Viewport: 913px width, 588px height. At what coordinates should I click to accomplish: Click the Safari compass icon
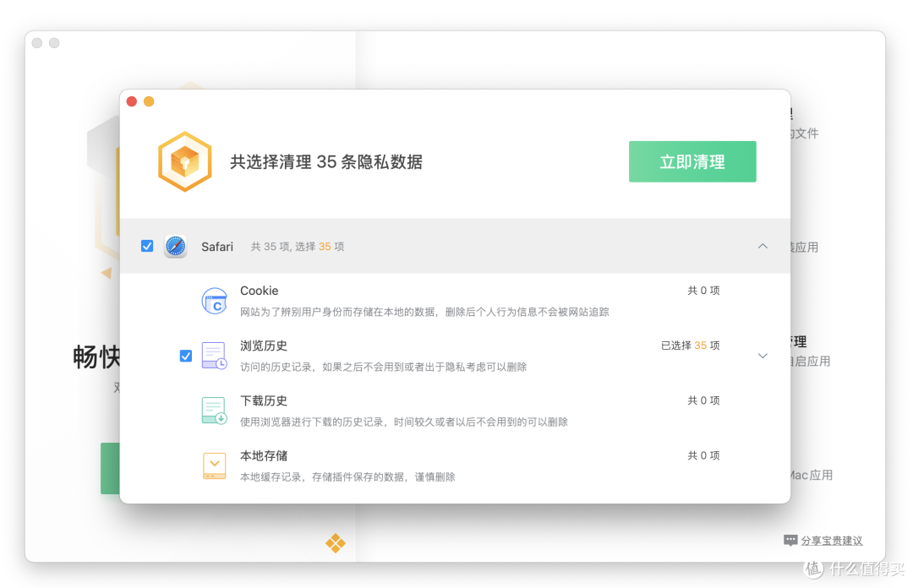pyautogui.click(x=175, y=246)
